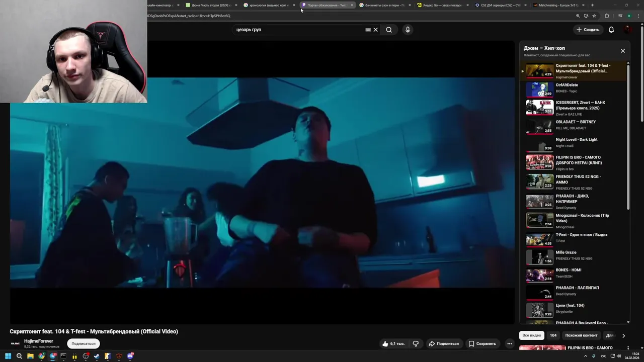Open the account avatar menu

(x=628, y=30)
